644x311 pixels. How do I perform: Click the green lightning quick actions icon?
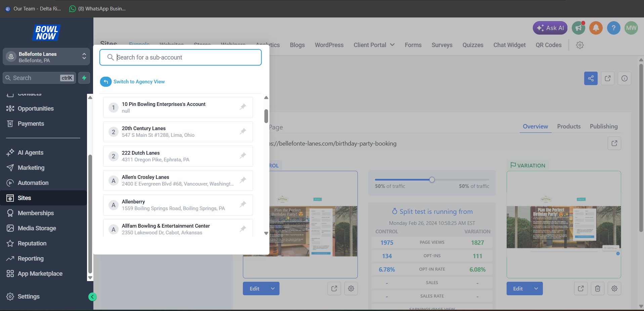pyautogui.click(x=84, y=78)
